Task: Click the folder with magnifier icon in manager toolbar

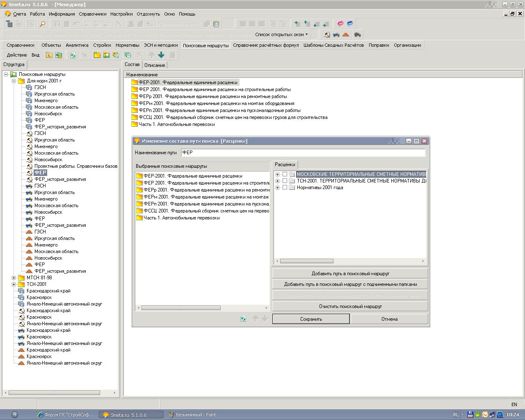Action: [106, 55]
